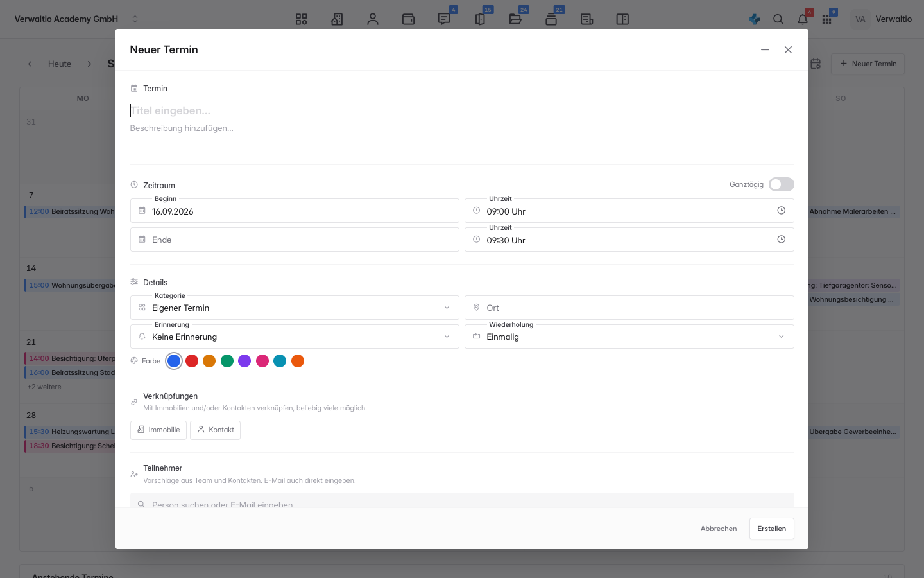Open the dashboard grid icon in top navigation

coord(301,19)
